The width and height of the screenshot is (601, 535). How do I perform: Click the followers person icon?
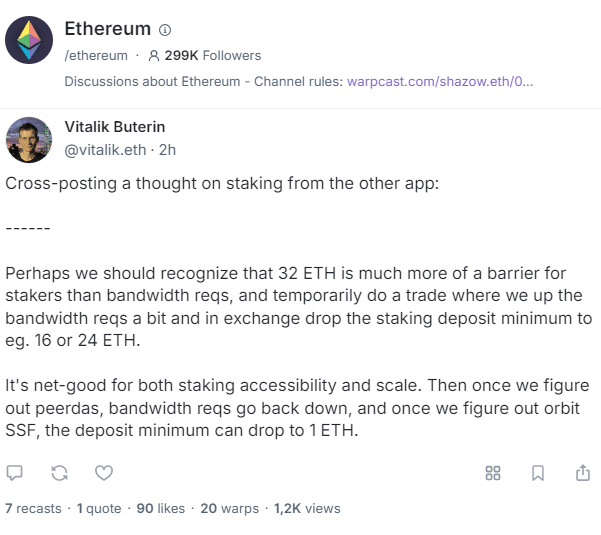tap(153, 56)
